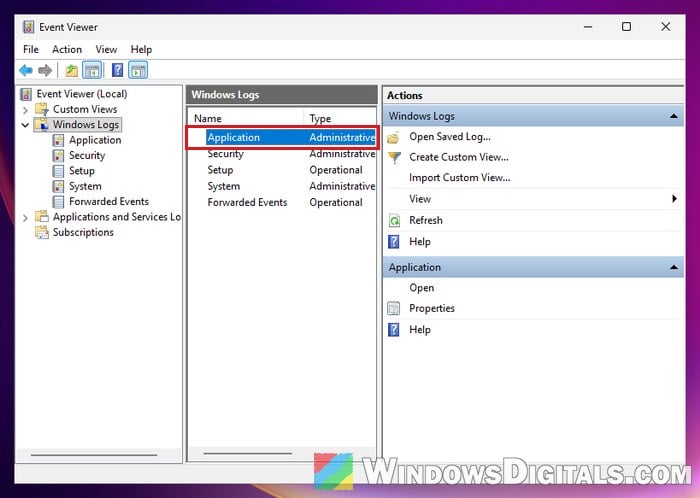Click the Type column header
This screenshot has width=700, height=498.
[x=340, y=119]
